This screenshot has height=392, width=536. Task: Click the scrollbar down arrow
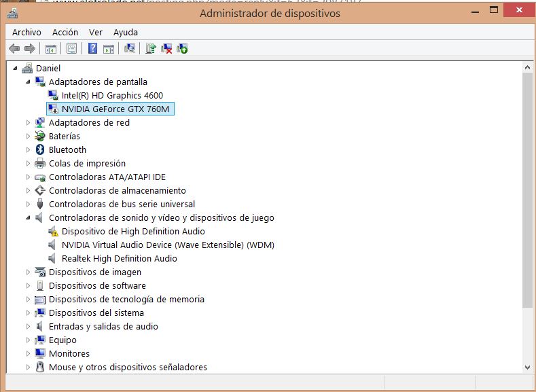tap(527, 368)
